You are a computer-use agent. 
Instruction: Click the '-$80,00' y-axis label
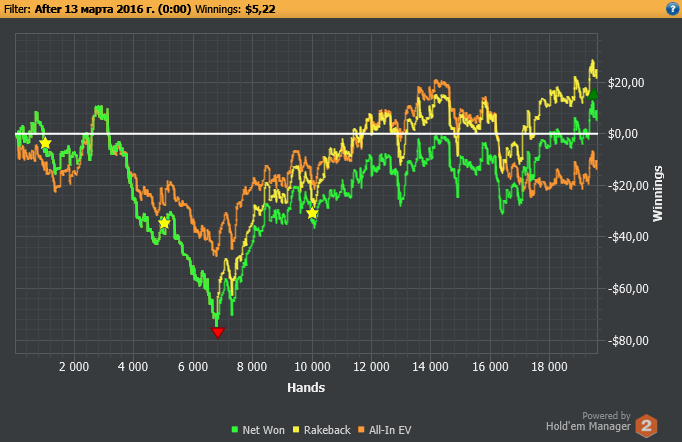pos(628,340)
